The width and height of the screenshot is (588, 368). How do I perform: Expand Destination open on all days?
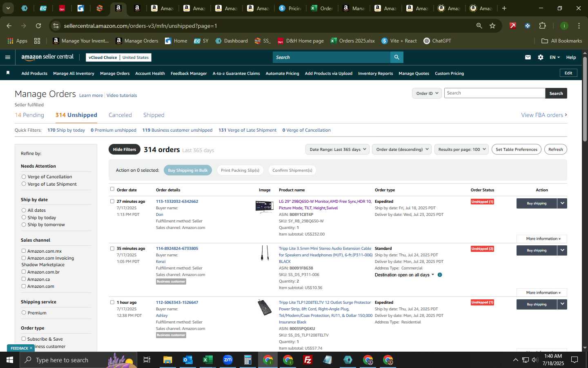[x=404, y=275]
